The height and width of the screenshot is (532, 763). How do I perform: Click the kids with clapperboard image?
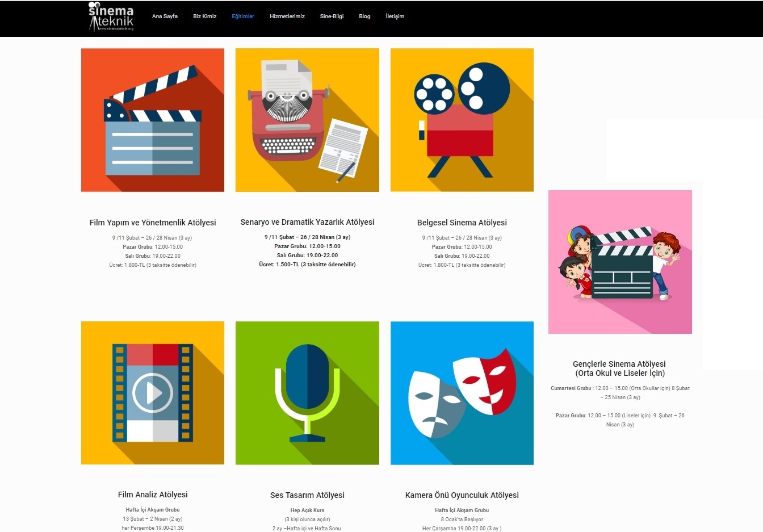pyautogui.click(x=620, y=262)
